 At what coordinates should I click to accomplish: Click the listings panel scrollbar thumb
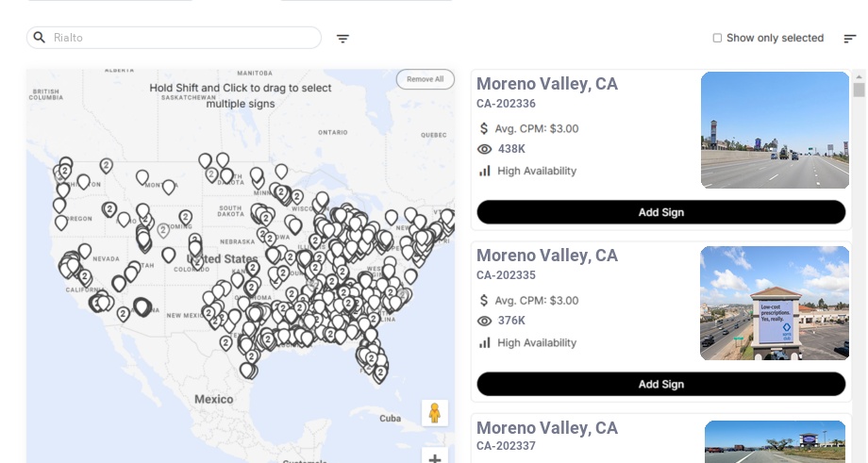859,90
